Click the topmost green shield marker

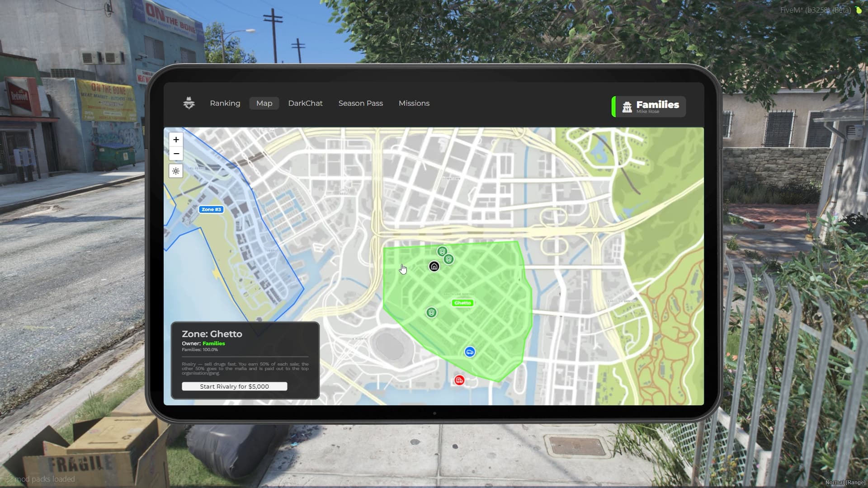tap(442, 251)
